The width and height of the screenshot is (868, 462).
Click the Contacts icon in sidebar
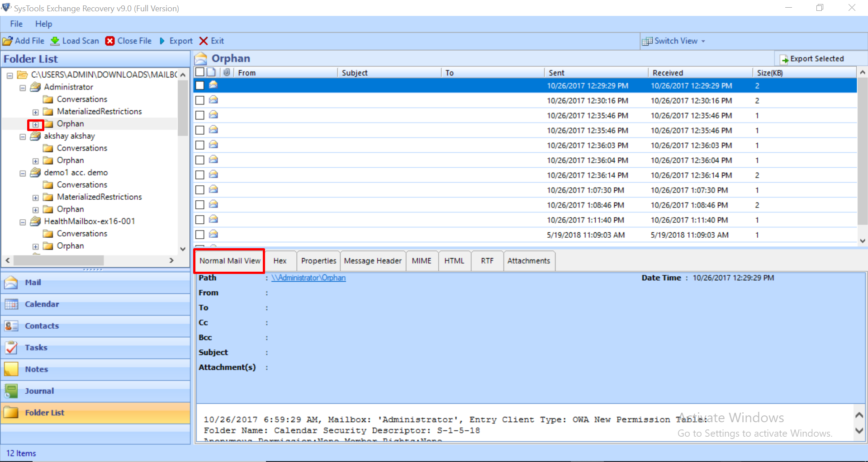(x=11, y=326)
